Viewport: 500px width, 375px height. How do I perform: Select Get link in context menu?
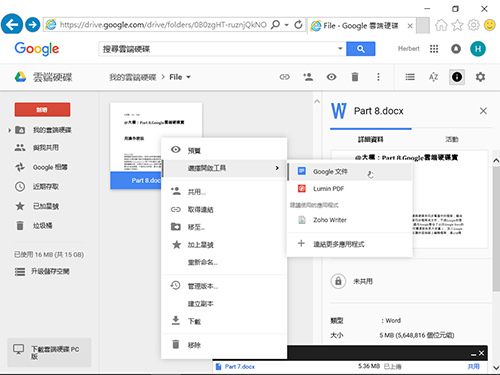224,209
